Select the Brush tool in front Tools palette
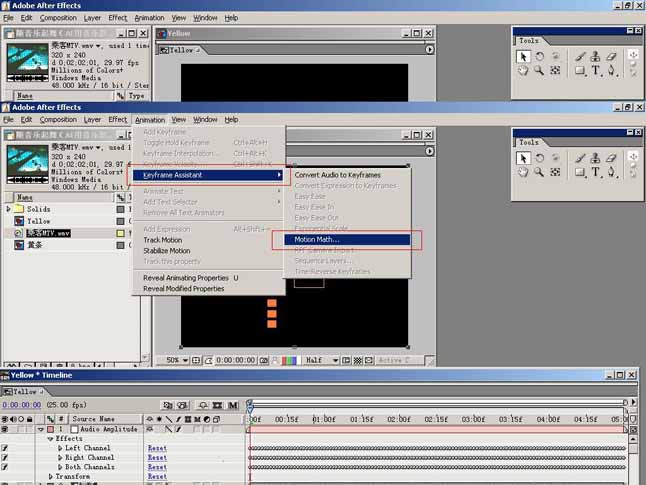The width and height of the screenshot is (646, 485). coord(580,158)
